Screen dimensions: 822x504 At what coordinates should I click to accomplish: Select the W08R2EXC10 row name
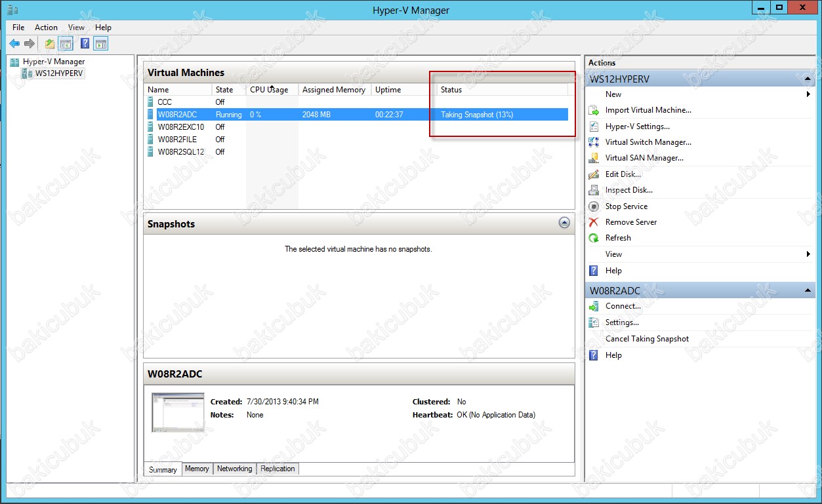(181, 126)
